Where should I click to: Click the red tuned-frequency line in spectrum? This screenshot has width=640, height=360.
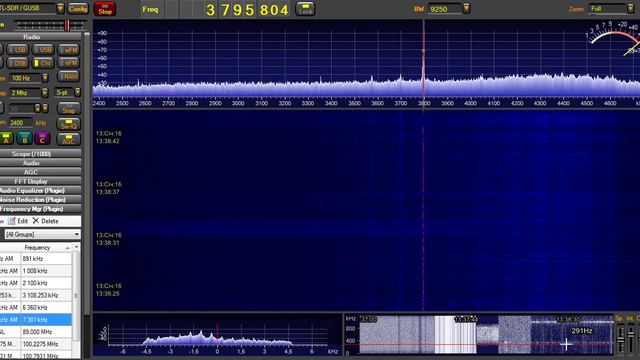[x=423, y=57]
